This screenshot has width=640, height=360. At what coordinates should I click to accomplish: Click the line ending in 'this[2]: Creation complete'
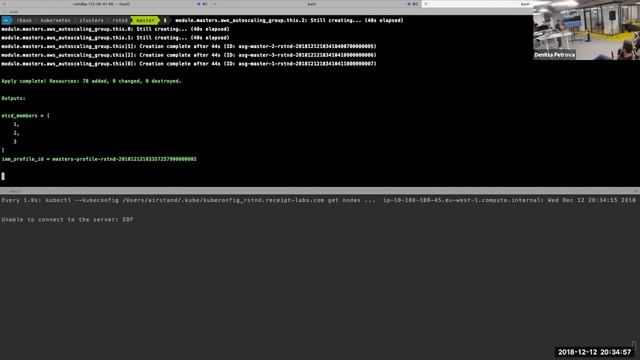[x=189, y=55]
